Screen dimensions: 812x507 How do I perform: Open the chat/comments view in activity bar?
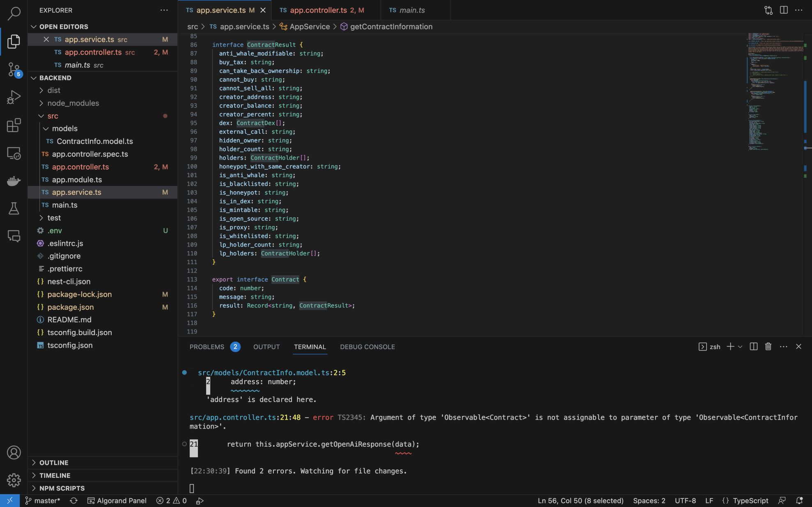click(14, 236)
